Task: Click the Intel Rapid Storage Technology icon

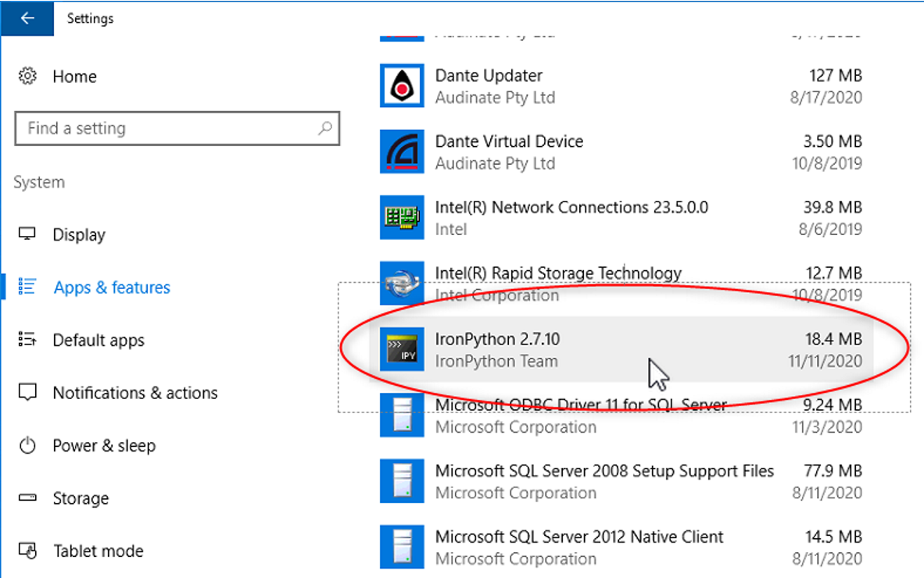Action: point(402,283)
